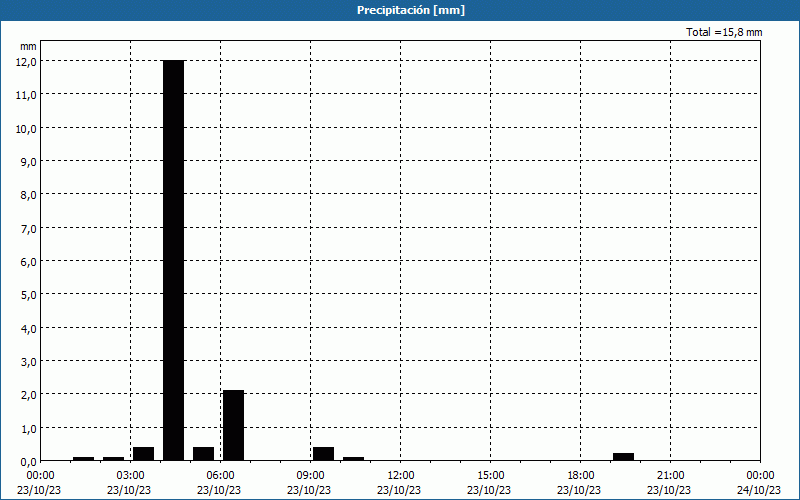This screenshot has width=800, height=500.
Task: Select the 0,4 mm bar just before 06:00
Action: (204, 454)
